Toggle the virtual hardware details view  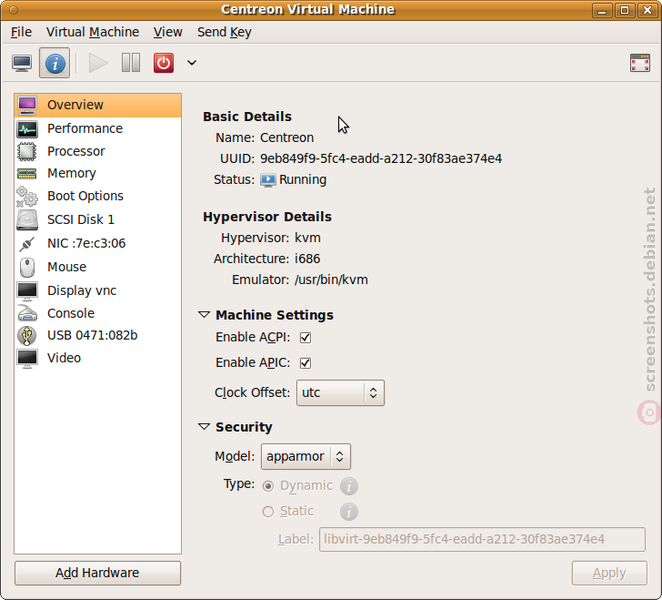55,63
